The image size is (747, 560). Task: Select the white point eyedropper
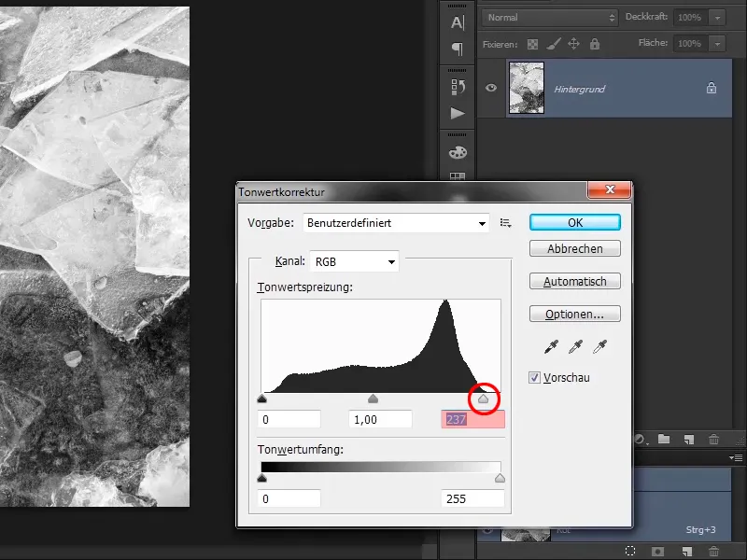coord(599,346)
